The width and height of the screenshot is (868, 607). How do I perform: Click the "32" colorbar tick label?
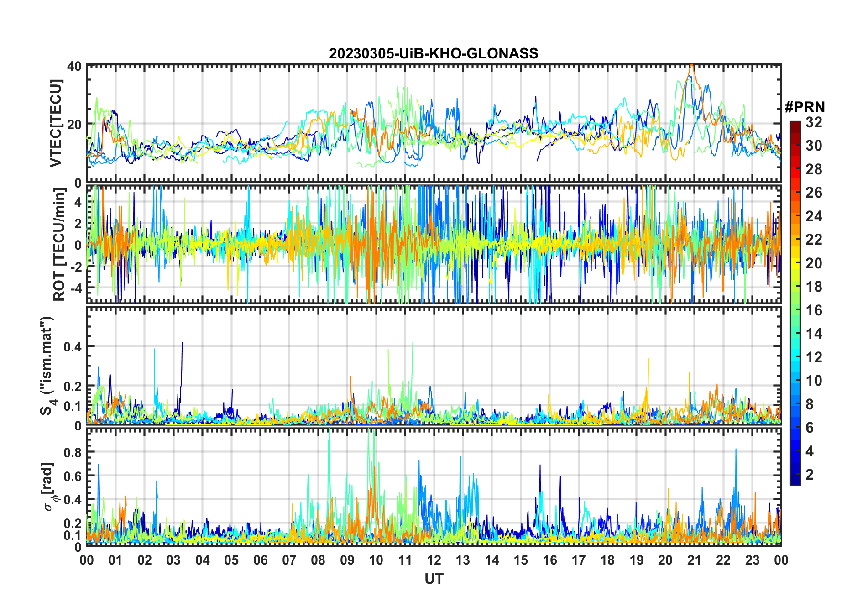pos(814,122)
